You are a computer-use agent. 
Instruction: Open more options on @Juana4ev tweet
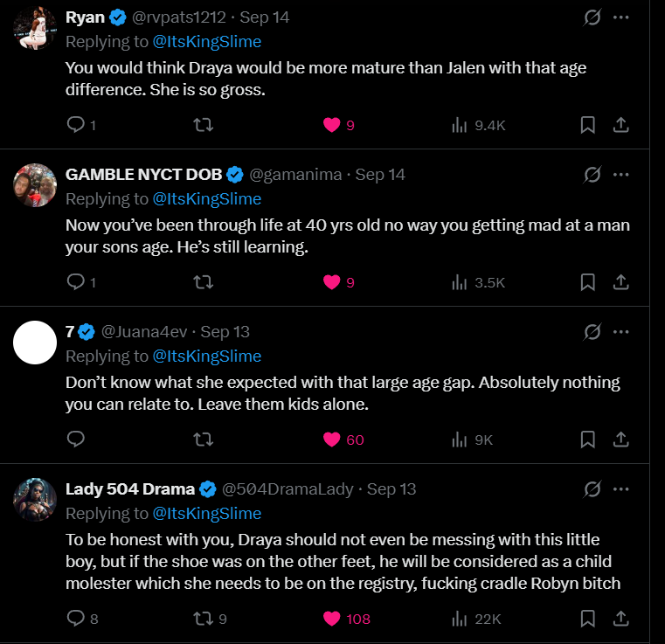tap(620, 332)
